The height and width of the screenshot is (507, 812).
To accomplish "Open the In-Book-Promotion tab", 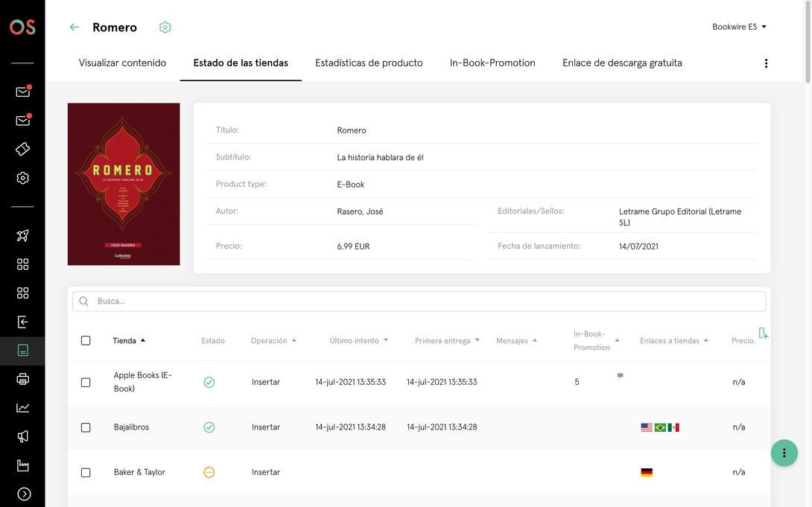I will pyautogui.click(x=492, y=63).
